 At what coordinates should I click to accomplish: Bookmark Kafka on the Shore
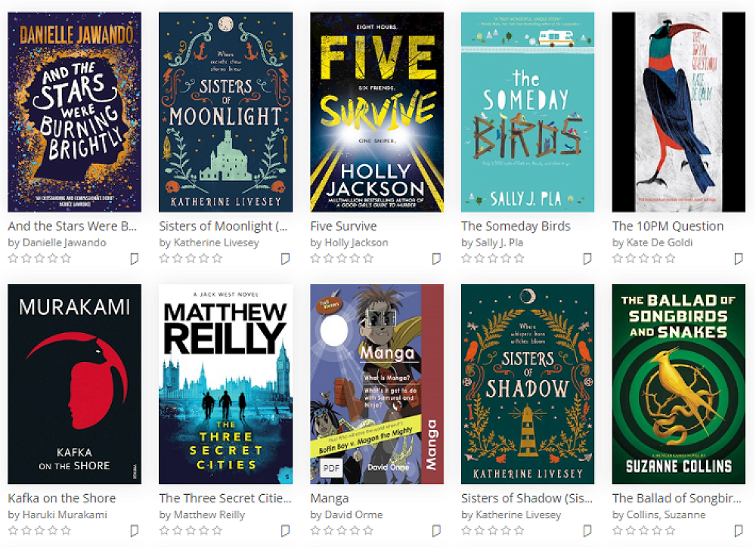(135, 530)
